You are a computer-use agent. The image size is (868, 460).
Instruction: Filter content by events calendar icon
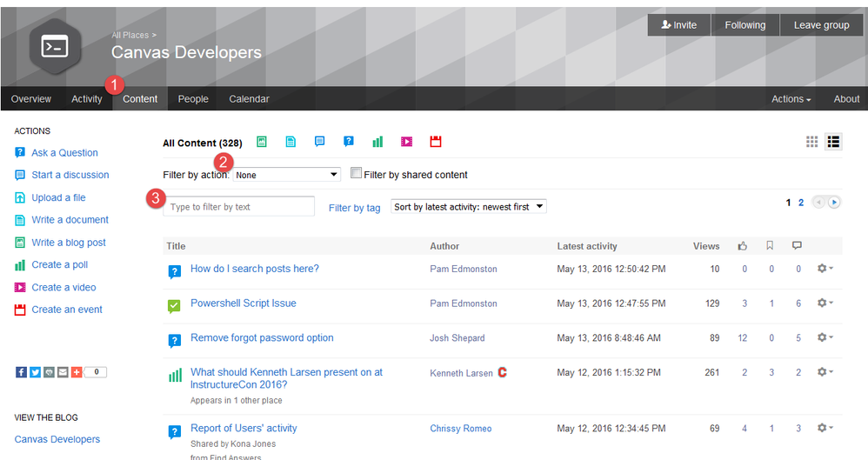(x=436, y=142)
